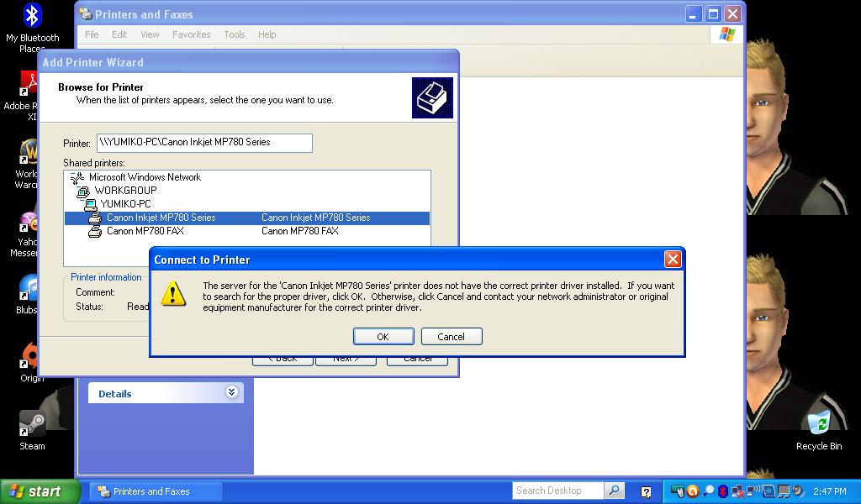This screenshot has height=504, width=861.
Task: Open the Tools menu
Action: click(235, 34)
